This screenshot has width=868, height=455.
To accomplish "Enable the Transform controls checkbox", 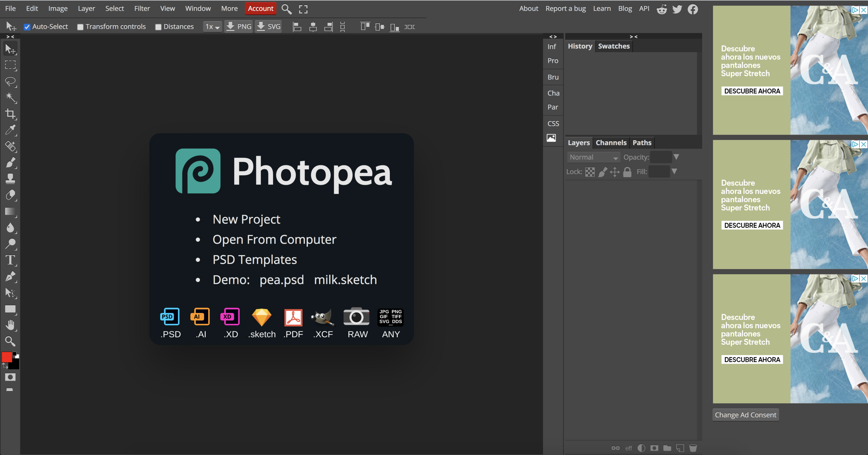I will 80,27.
